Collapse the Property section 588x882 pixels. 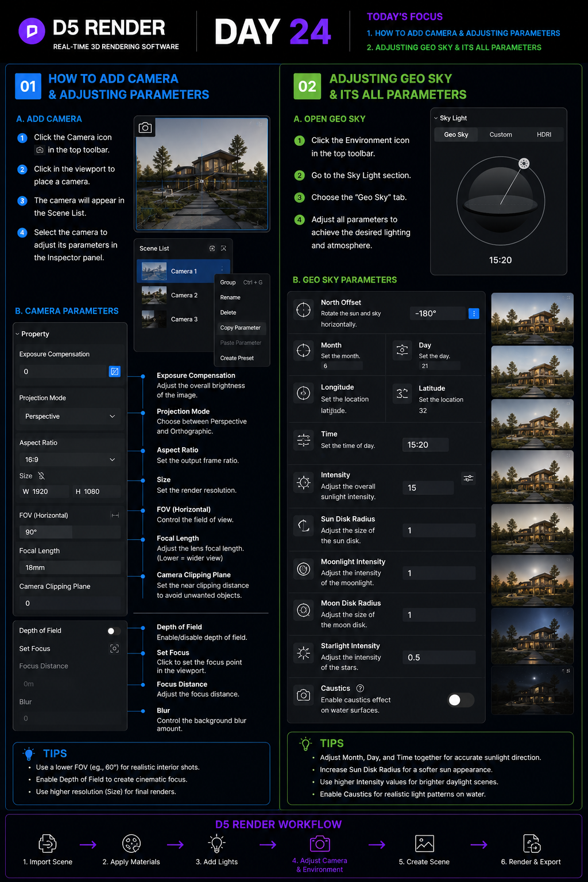tap(17, 334)
